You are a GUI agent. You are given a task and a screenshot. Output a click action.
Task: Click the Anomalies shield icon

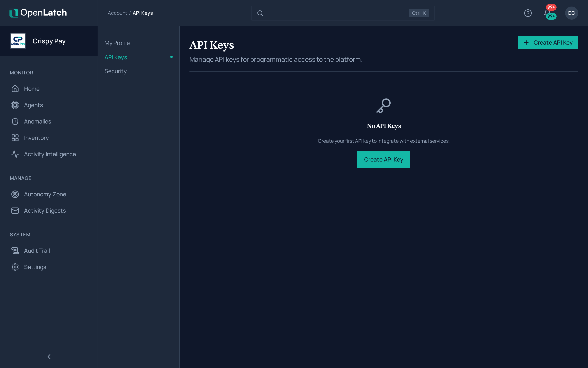[x=15, y=121]
